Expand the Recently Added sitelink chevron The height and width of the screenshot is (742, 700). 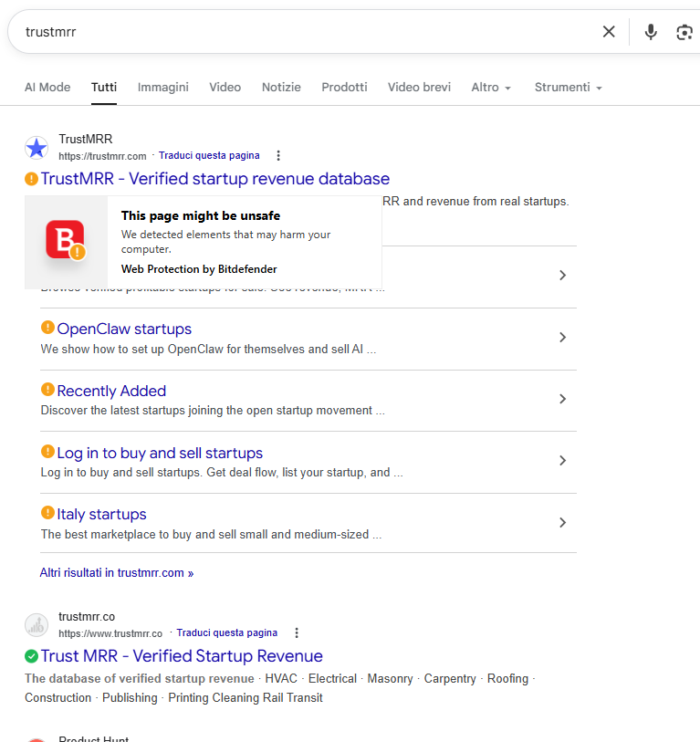pyautogui.click(x=562, y=399)
